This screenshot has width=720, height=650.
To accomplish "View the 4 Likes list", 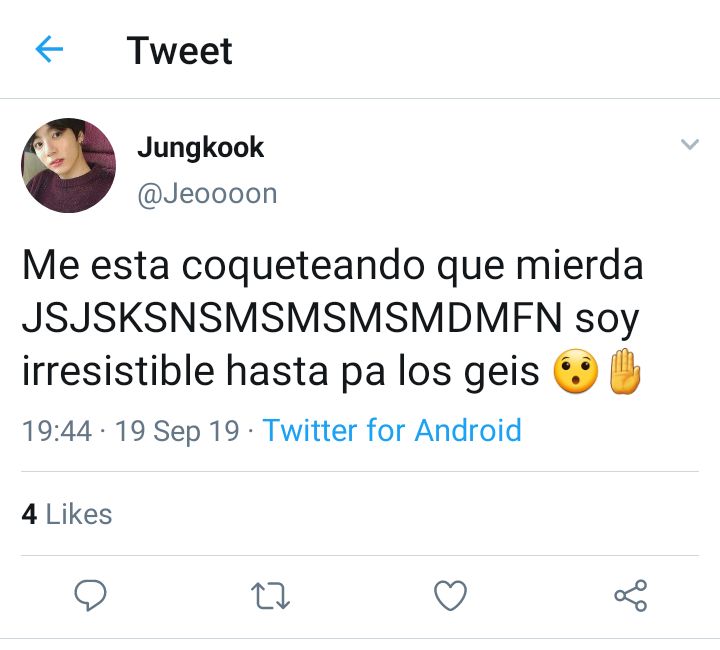I will coord(67,514).
